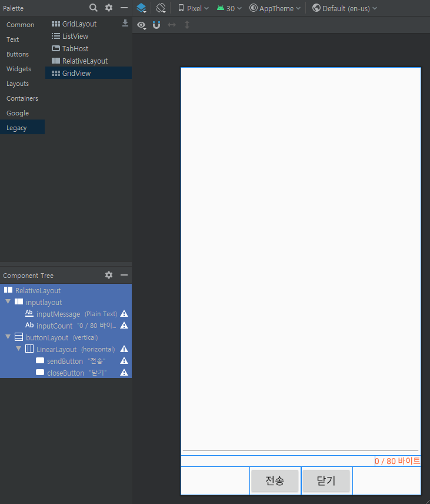Open the Default (en-us) locale dropdown
The image size is (430, 504).
(x=345, y=8)
